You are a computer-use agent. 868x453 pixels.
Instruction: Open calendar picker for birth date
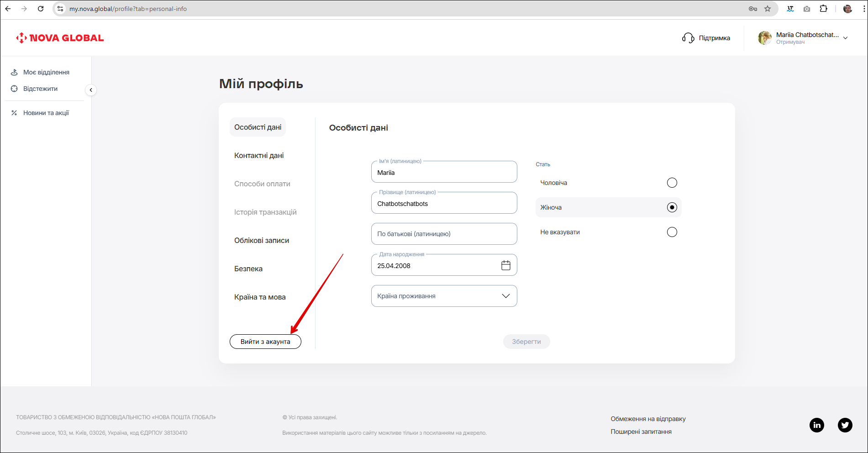[505, 265]
